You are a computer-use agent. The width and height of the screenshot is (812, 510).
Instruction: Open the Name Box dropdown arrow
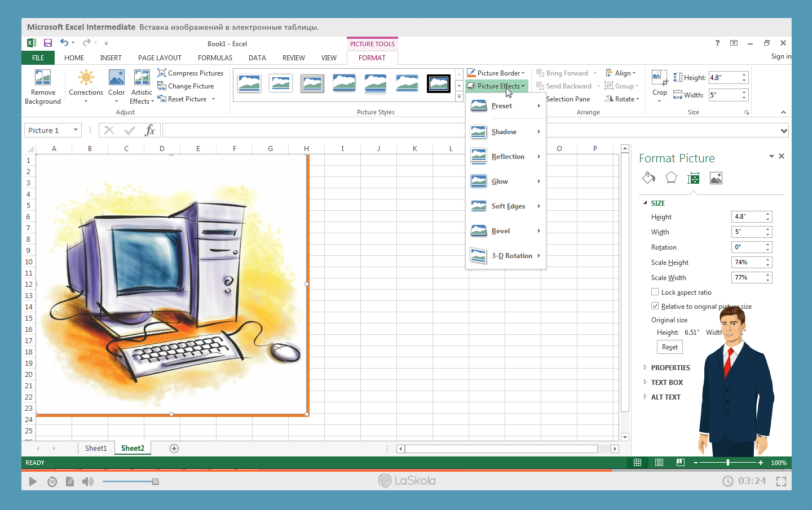pos(76,130)
